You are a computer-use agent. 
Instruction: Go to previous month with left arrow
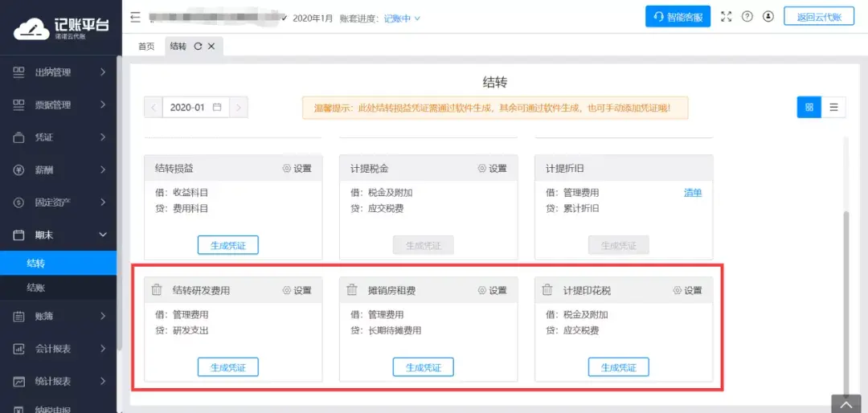[x=154, y=108]
